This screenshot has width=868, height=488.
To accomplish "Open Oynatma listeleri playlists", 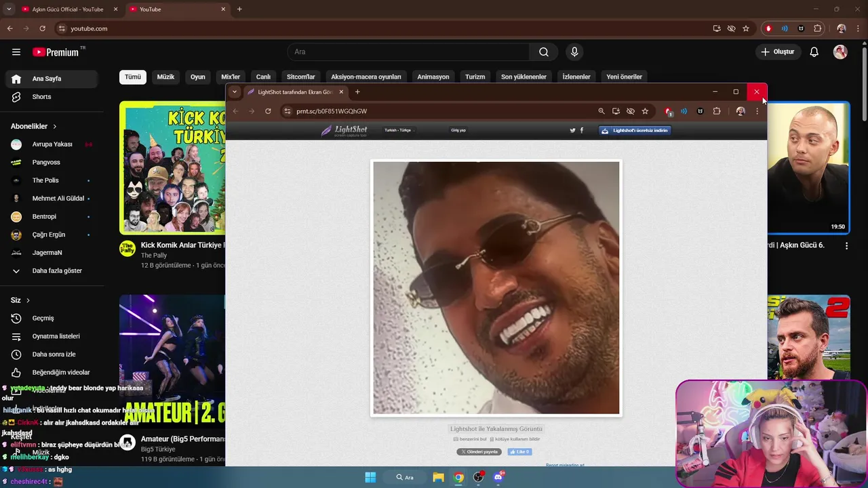I will tap(52, 336).
